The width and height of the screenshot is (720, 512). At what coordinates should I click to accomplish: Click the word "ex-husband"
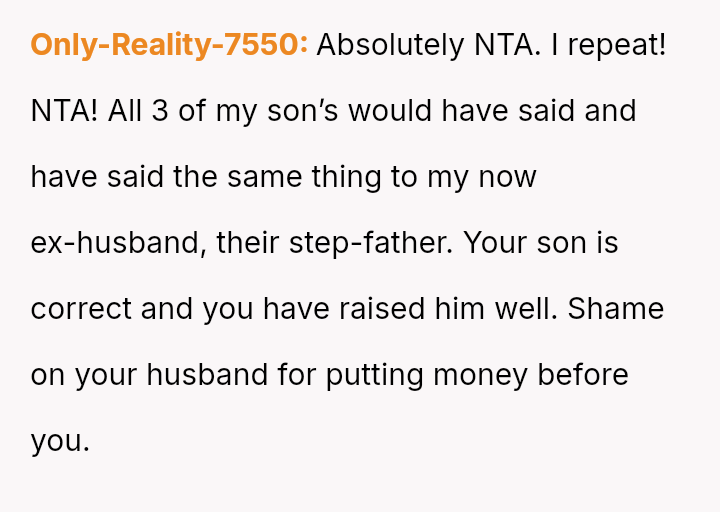[119, 243]
